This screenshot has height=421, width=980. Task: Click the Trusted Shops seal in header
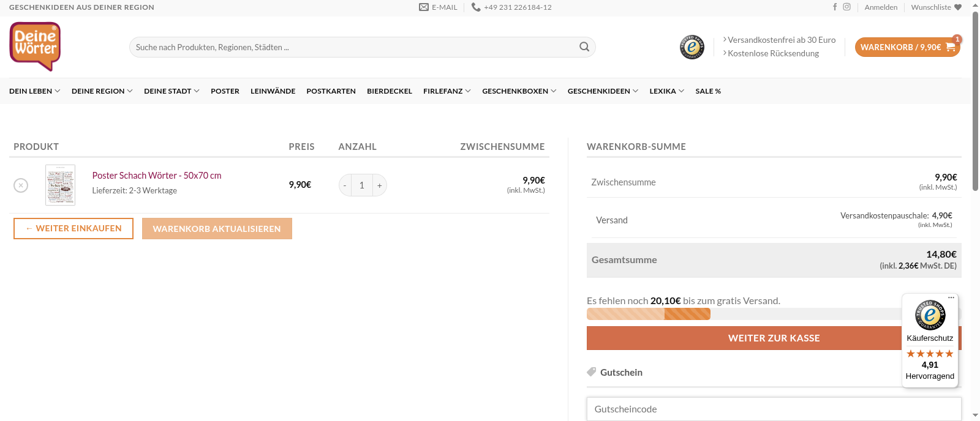(692, 47)
